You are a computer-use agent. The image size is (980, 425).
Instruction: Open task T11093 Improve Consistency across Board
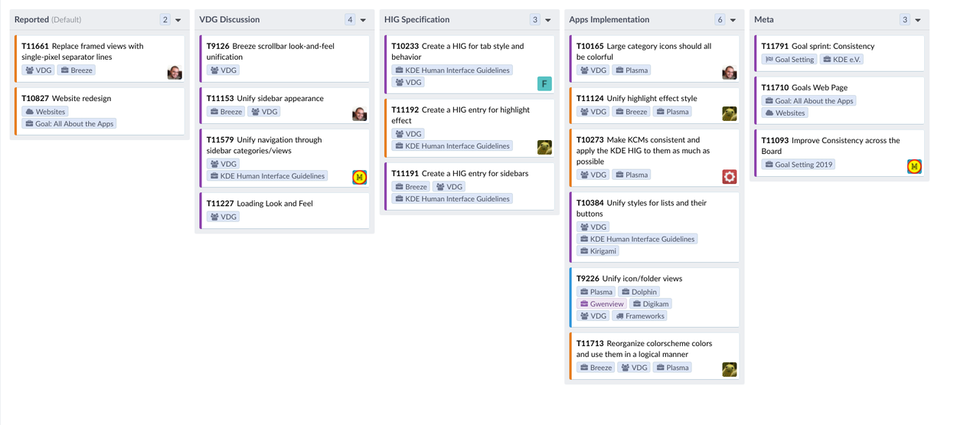click(x=831, y=145)
